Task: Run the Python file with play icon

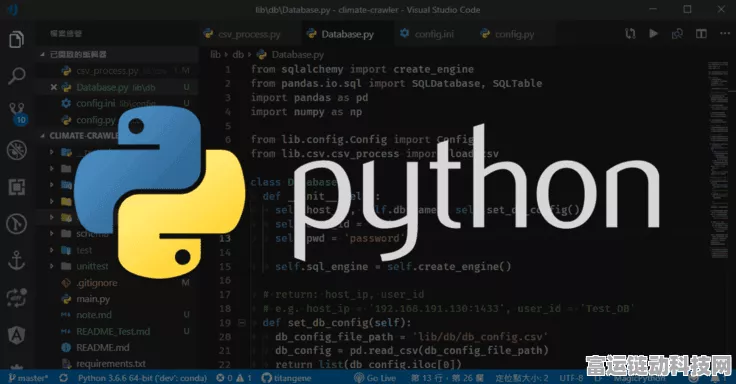Action: [x=653, y=34]
